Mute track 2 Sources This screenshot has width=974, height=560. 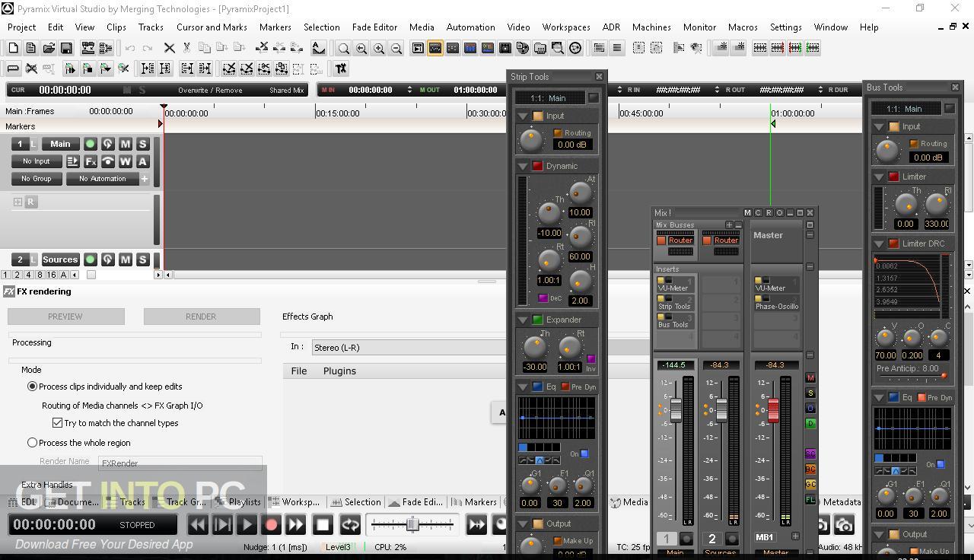[126, 259]
